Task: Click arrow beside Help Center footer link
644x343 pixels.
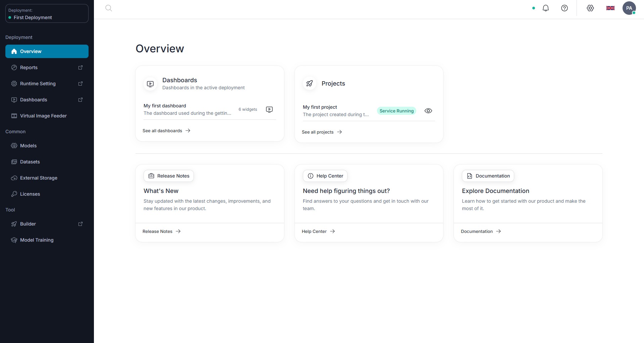Action: pos(332,231)
